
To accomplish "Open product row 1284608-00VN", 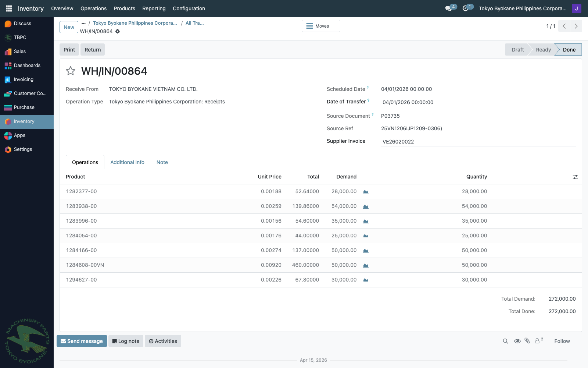I will pyautogui.click(x=320, y=265).
